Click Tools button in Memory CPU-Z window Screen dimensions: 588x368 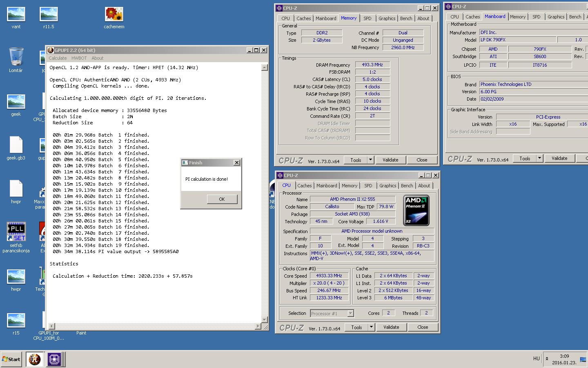pyautogui.click(x=356, y=160)
